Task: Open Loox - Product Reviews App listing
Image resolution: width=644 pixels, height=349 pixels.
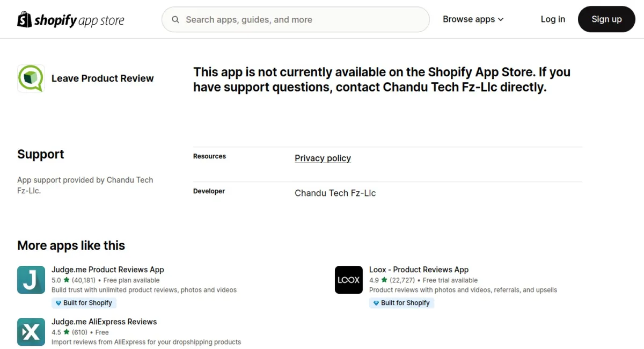Action: coord(419,270)
